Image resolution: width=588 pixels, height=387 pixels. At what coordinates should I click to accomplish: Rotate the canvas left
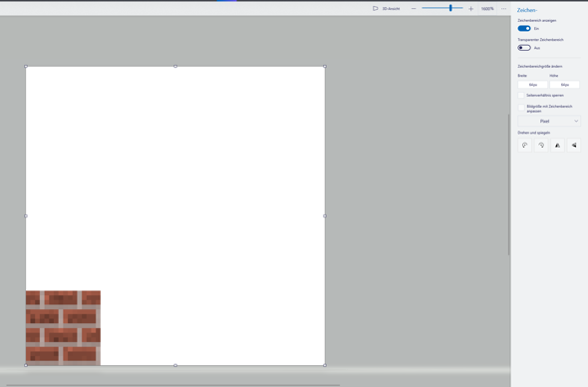[524, 146]
